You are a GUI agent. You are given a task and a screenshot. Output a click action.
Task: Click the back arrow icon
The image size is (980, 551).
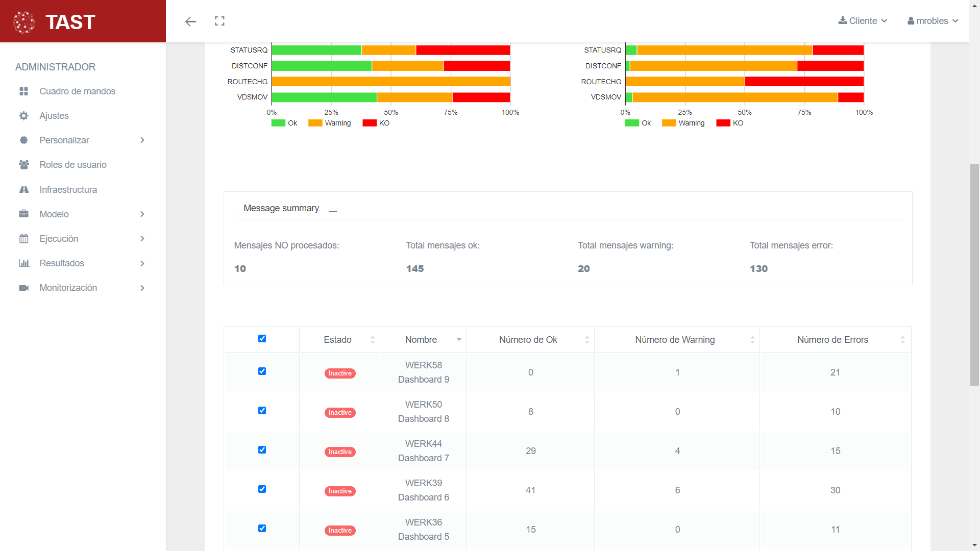190,21
